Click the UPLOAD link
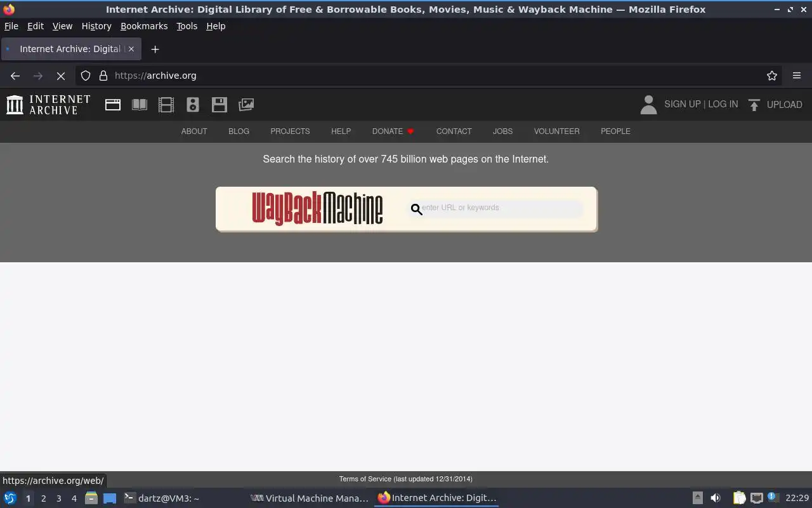812x508 pixels. click(785, 105)
